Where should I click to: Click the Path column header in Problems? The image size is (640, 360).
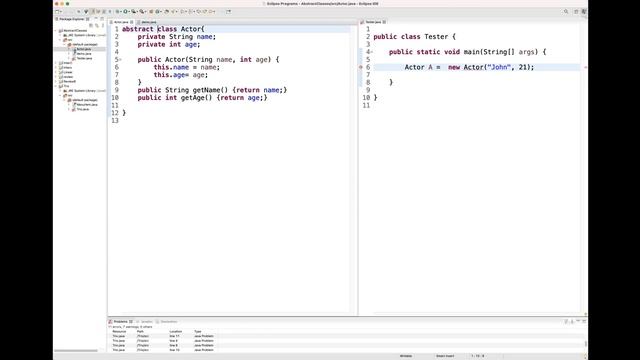[140, 331]
